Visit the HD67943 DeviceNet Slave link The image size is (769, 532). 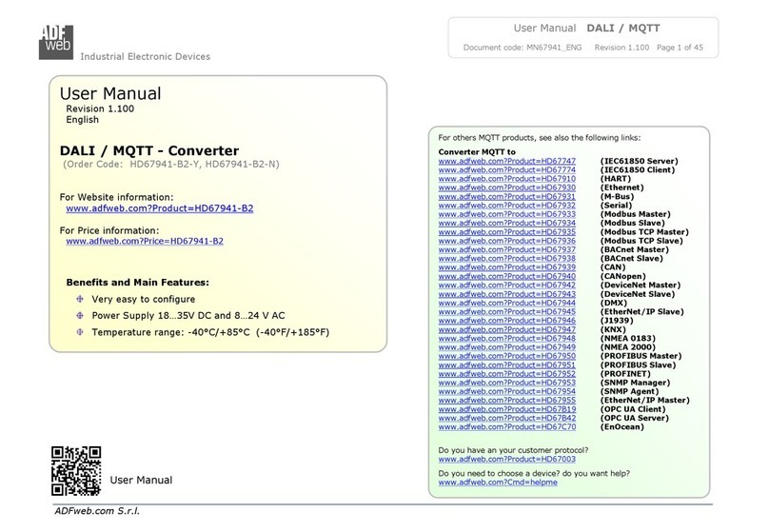click(507, 294)
